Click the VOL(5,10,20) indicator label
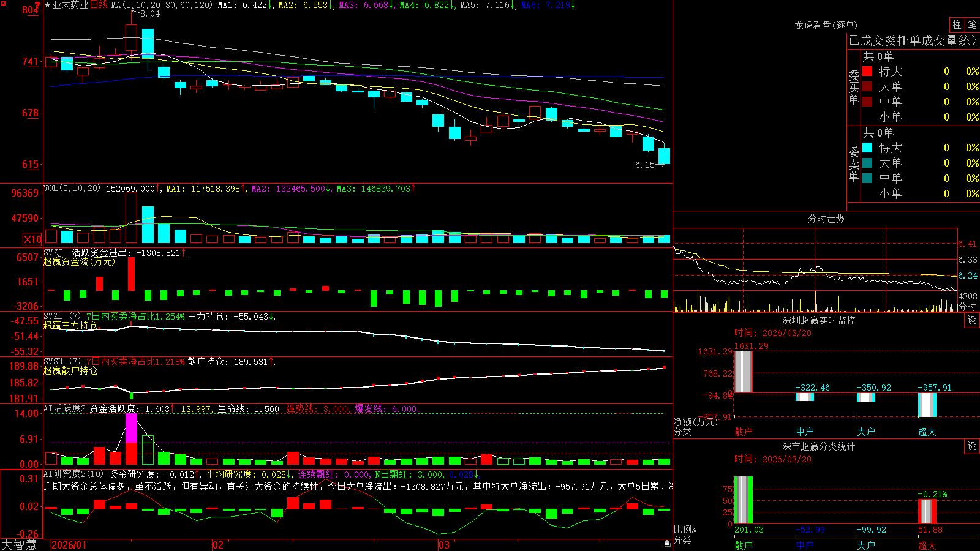Screen dimensions: 980x551 point(72,189)
